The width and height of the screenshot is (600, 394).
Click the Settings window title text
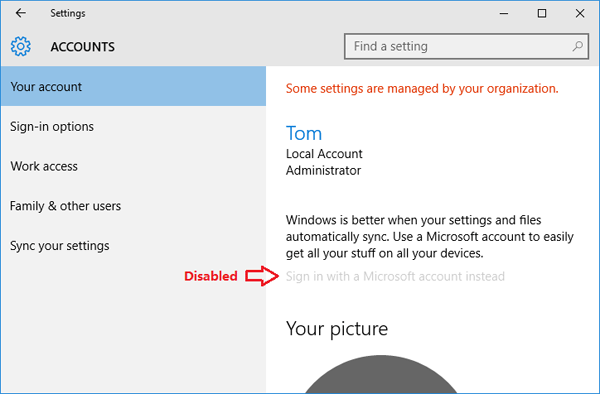pyautogui.click(x=68, y=13)
